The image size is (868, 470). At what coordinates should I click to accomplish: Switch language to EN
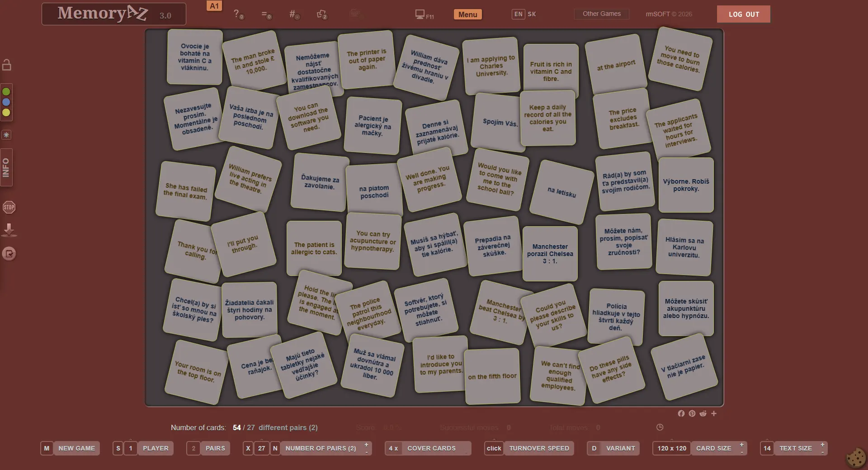(518, 14)
